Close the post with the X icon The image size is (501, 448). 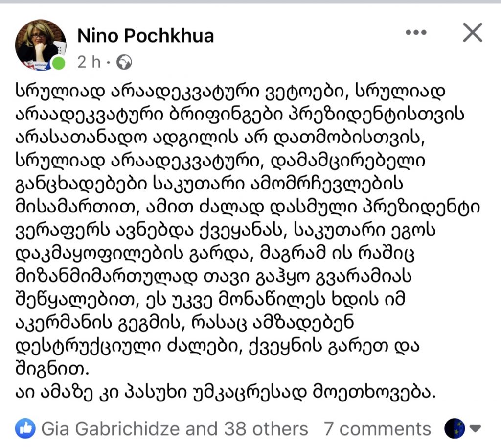[x=473, y=33]
